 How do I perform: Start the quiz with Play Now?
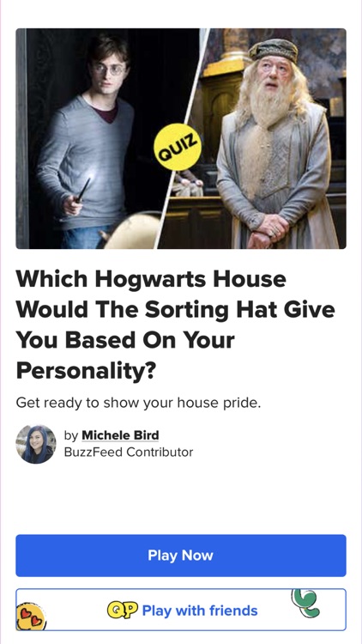coord(181,556)
